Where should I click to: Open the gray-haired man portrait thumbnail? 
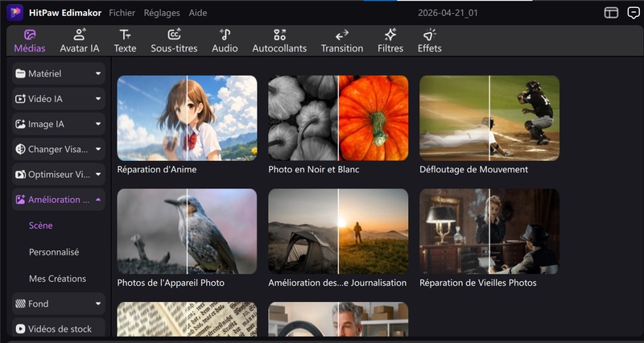pos(338,319)
